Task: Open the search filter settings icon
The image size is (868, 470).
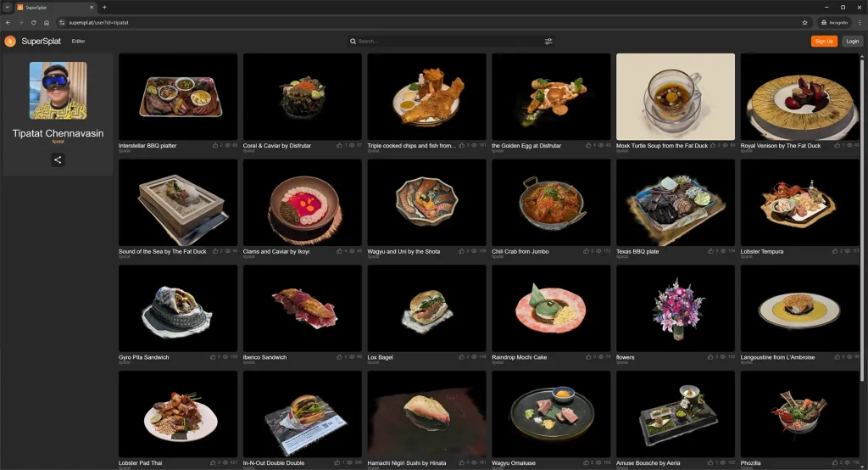Action: tap(548, 41)
